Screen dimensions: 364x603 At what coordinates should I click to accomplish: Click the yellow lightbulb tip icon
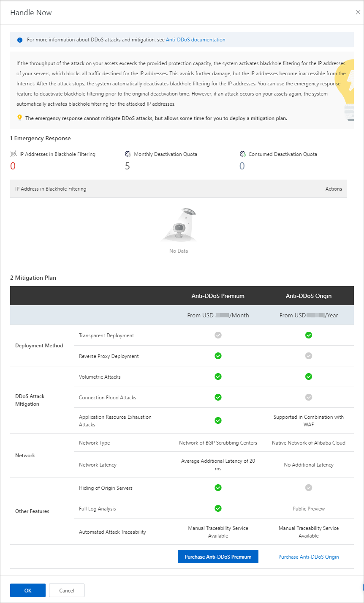pyautogui.click(x=19, y=118)
